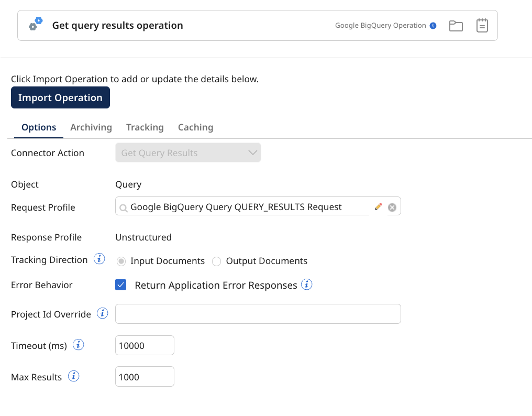Viewport: 532px width, 416px height.
Task: Select the Input Documents radio button
Action: 121,261
